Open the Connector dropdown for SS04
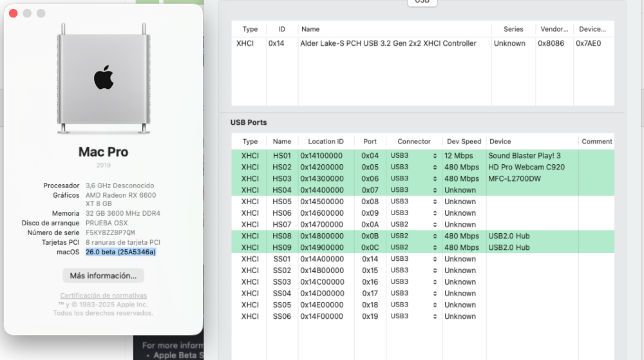Image resolution: width=644 pixels, height=360 pixels. [413, 294]
